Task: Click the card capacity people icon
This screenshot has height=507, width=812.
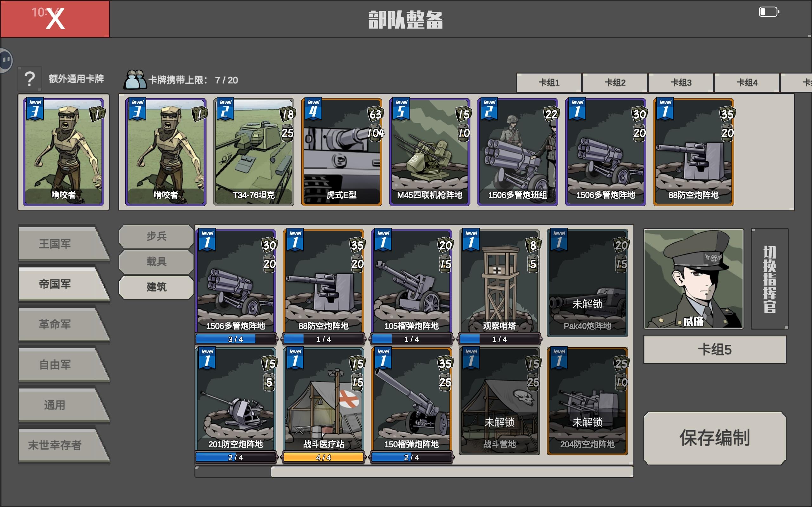Action: (x=135, y=80)
